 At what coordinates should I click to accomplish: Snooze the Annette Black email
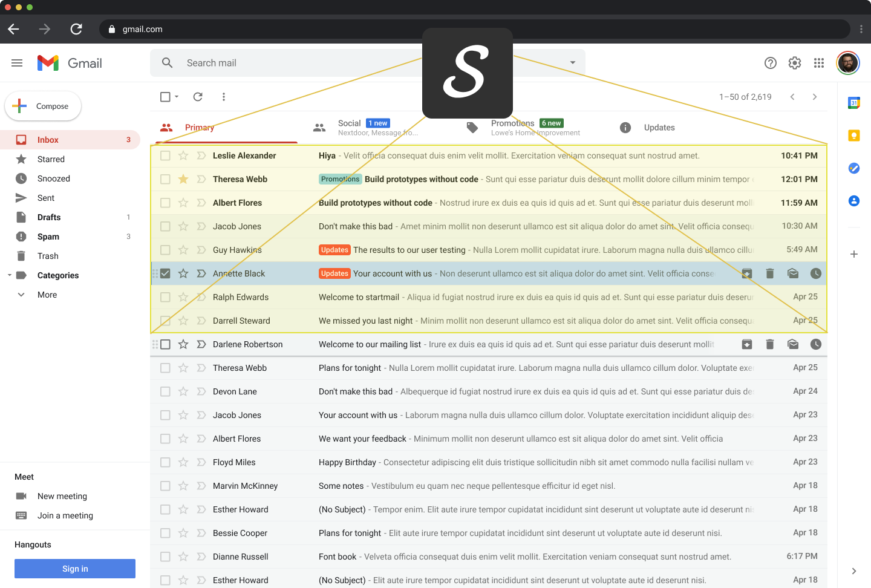[816, 273]
